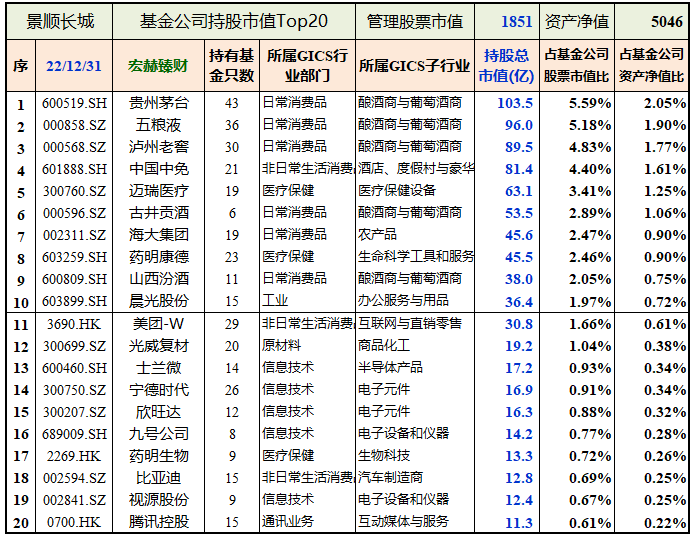The height and width of the screenshot is (536, 690).
Task: Select the 药明康德 name cell
Action: [158, 257]
